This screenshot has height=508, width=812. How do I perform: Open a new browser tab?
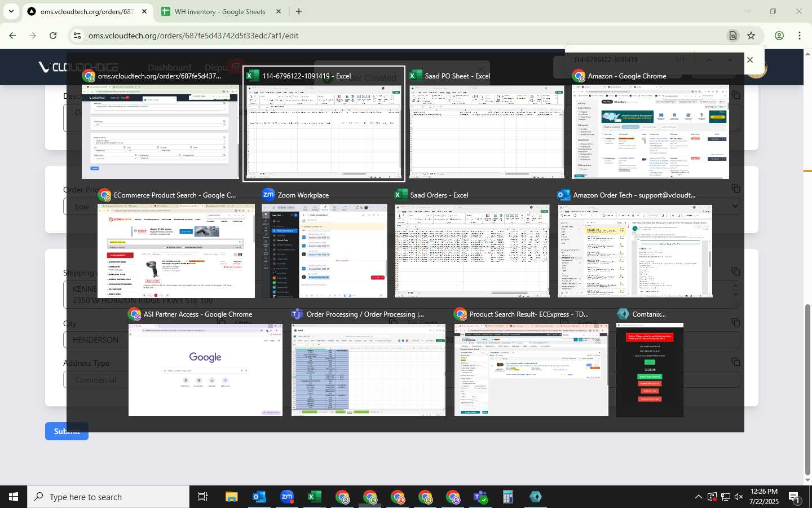pyautogui.click(x=299, y=11)
